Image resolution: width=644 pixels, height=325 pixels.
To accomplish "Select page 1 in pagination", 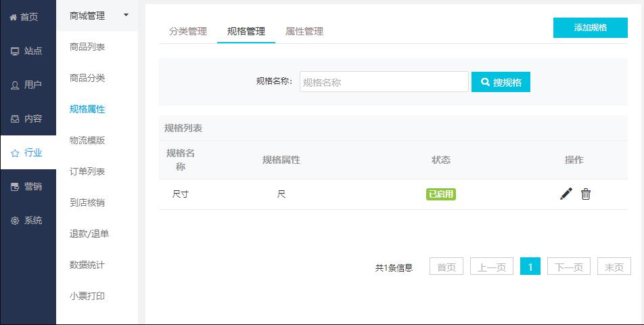I will (x=530, y=266).
